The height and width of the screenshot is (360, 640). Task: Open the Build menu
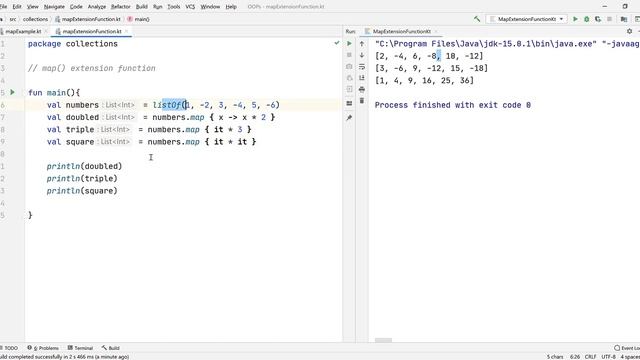tap(142, 7)
